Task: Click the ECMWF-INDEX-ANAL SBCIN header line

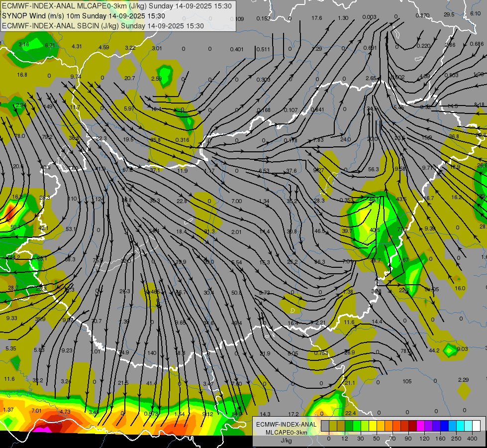Action: (103, 26)
